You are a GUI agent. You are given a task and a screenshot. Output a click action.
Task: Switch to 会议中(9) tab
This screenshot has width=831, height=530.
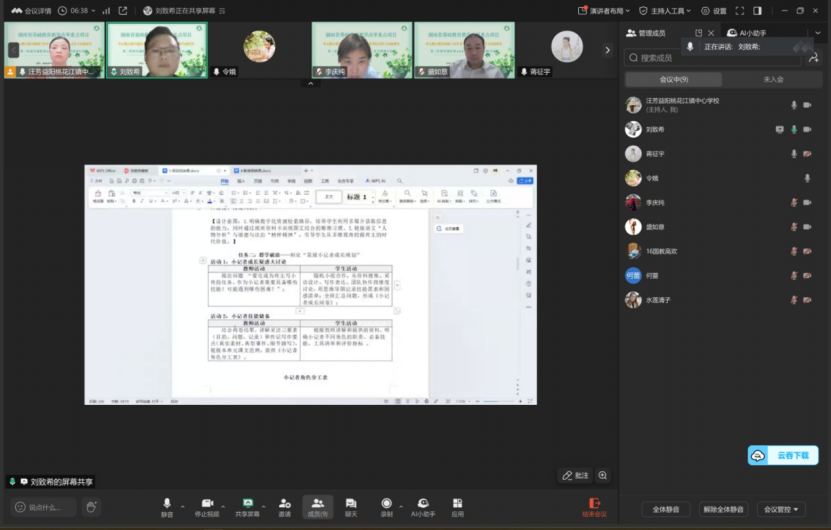point(674,80)
